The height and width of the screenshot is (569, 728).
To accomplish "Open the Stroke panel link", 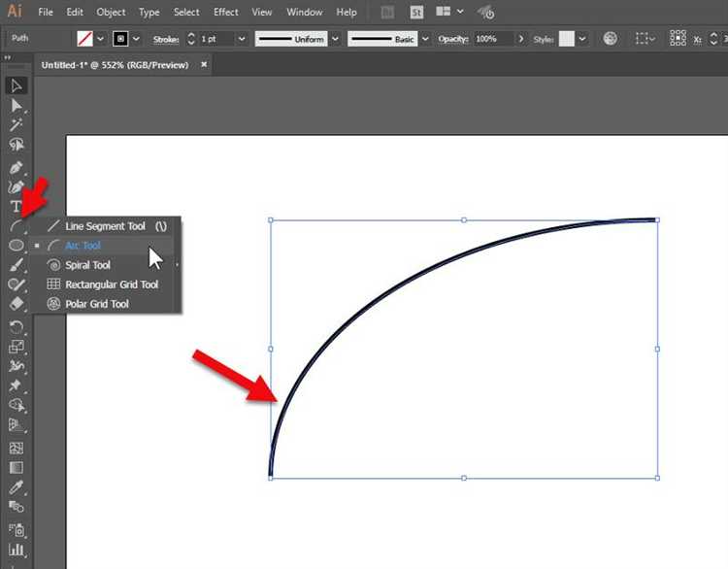I will (166, 39).
